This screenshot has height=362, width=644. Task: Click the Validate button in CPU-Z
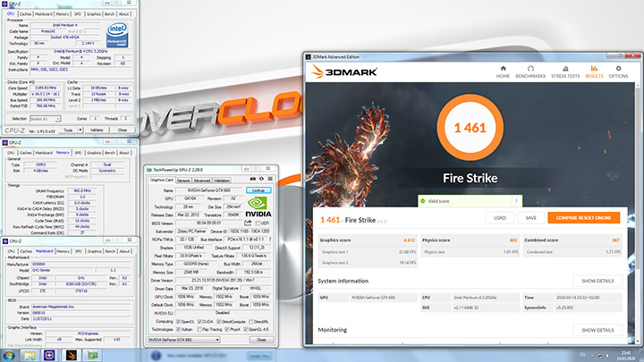point(97,130)
